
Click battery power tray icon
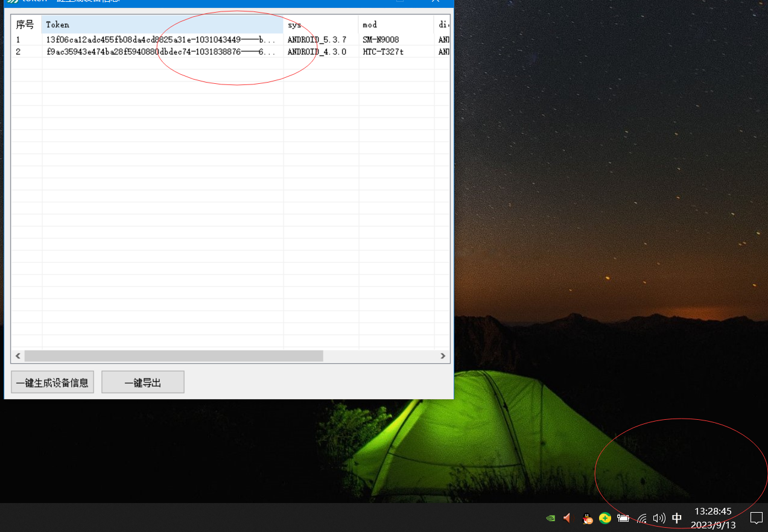pos(623,518)
